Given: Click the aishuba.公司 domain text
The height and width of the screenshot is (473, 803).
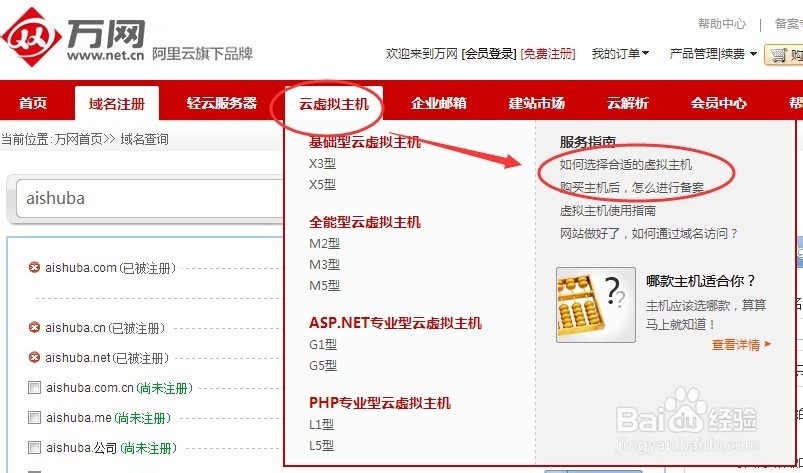Looking at the screenshot, I should coord(82,448).
